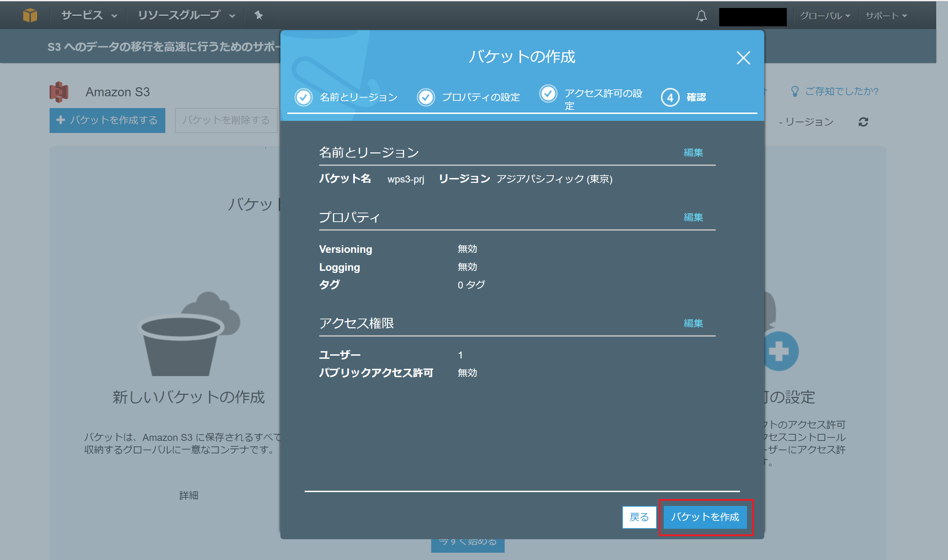Select the アクセス許可の設定 wizard tab label
The height and width of the screenshot is (560, 948).
[603, 99]
